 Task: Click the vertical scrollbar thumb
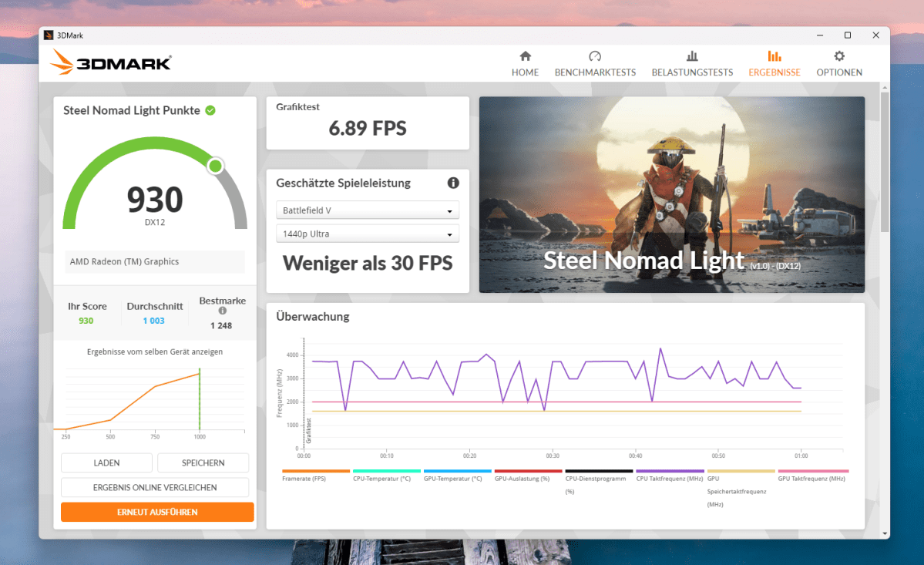tap(885, 162)
